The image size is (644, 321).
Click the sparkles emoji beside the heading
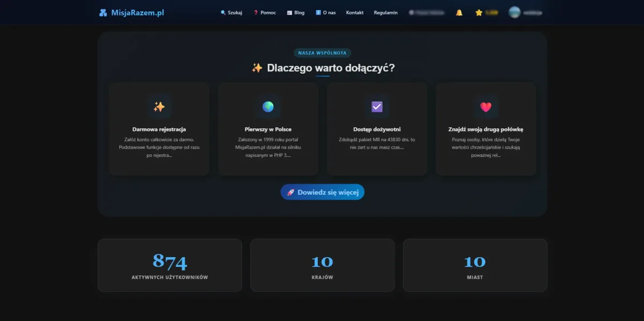pyautogui.click(x=257, y=68)
